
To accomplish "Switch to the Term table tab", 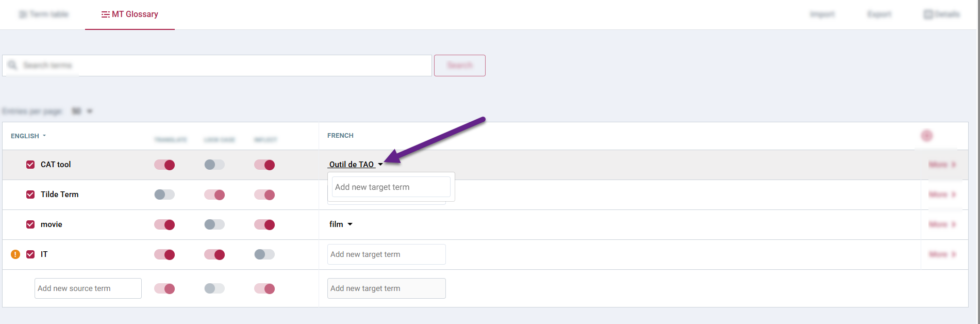I will [x=44, y=14].
